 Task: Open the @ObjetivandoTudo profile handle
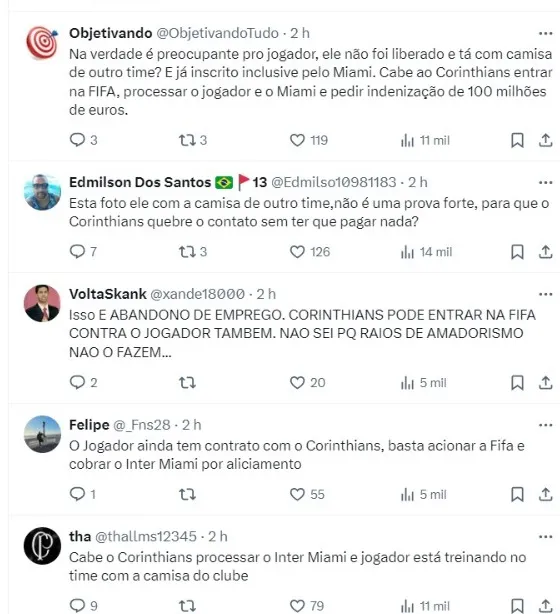tap(218, 33)
